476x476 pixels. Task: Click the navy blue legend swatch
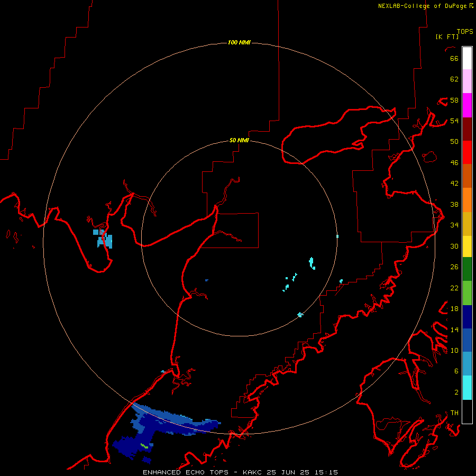(467, 317)
